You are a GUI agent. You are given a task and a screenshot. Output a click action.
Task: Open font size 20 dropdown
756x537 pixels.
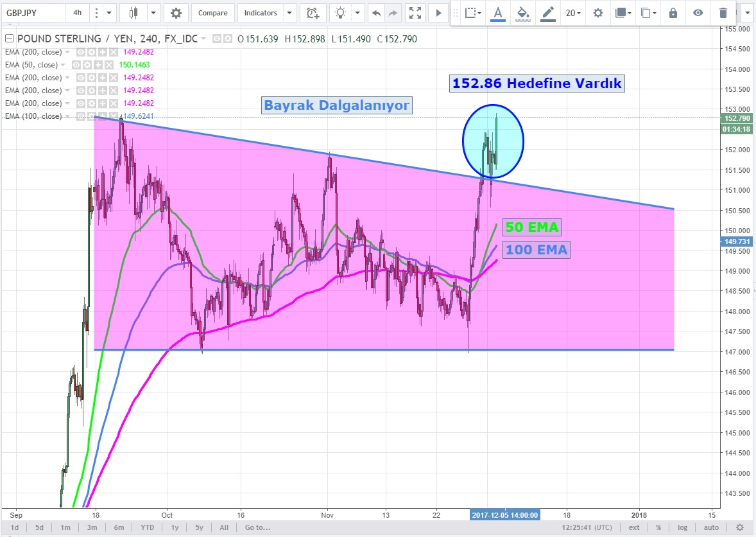click(573, 13)
